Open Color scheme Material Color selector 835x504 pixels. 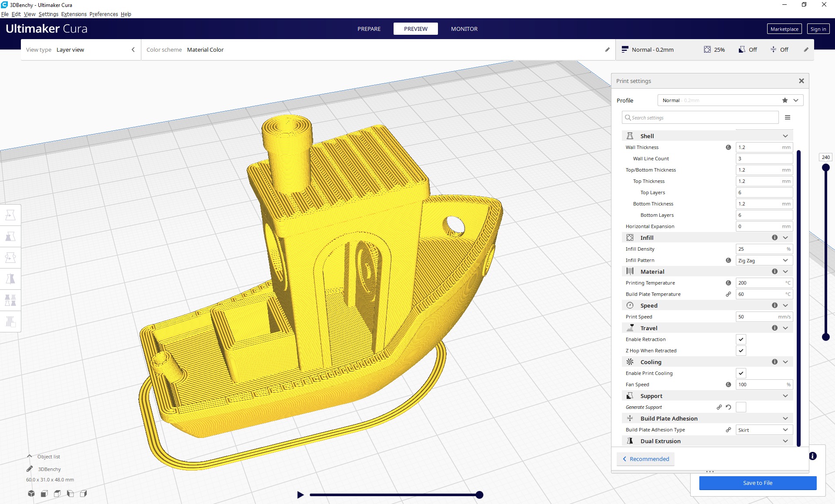tap(378, 50)
